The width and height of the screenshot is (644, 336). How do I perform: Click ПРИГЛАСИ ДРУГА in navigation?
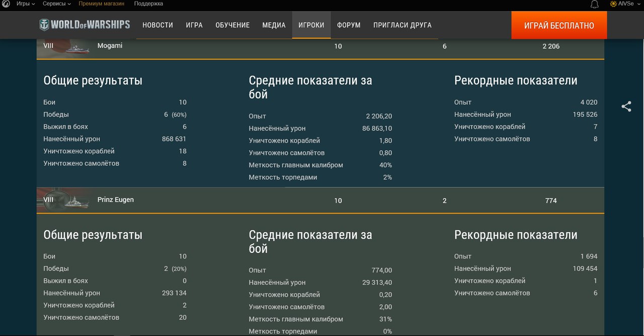(x=402, y=25)
